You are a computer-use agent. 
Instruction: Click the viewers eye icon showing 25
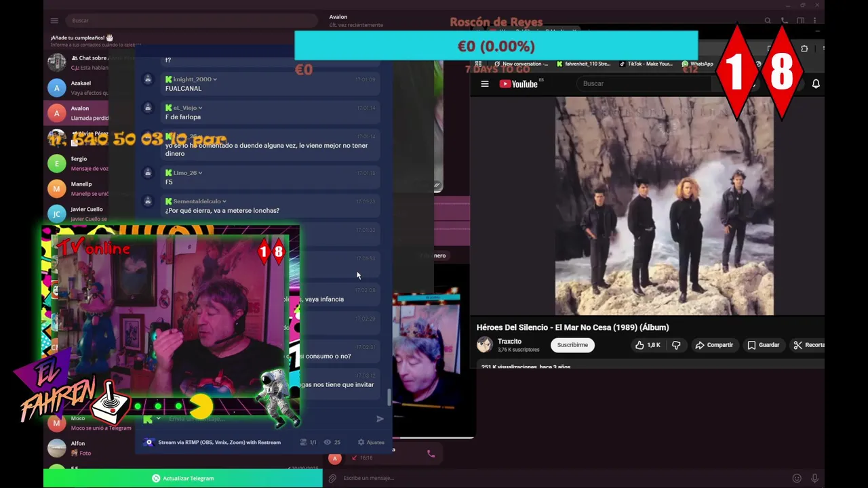(328, 442)
